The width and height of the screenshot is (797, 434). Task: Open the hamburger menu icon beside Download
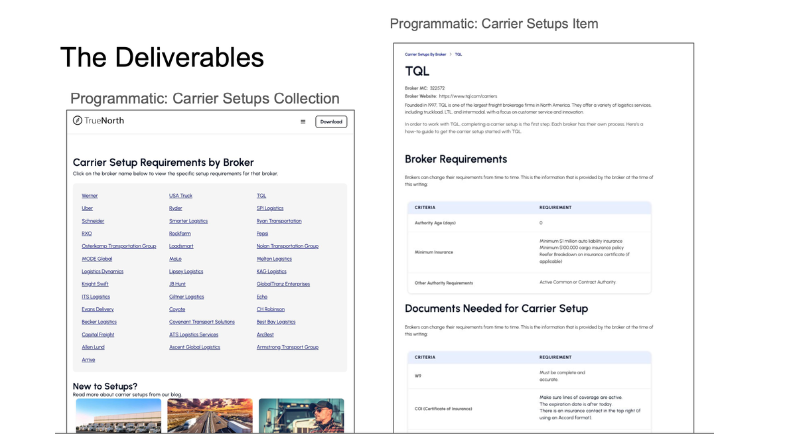303,121
